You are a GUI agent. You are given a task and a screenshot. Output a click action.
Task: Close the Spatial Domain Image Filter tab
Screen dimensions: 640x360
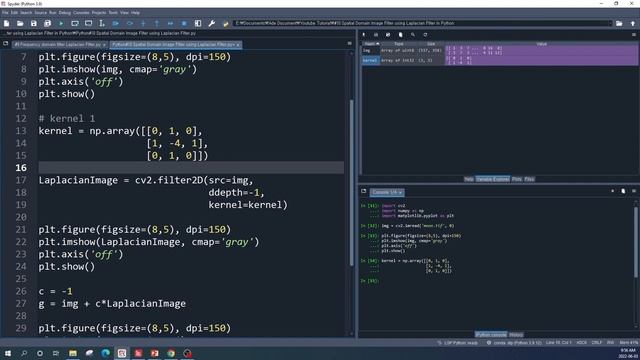(238, 44)
